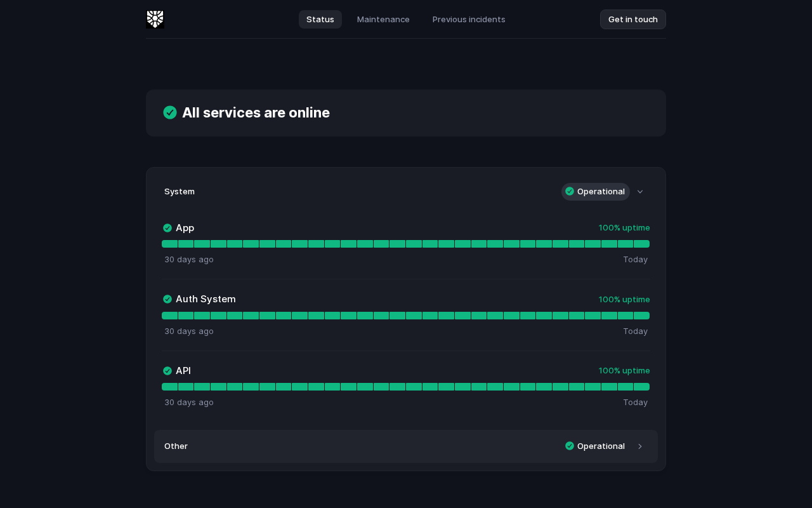Click the Get in touch button
812x508 pixels.
pyautogui.click(x=633, y=19)
